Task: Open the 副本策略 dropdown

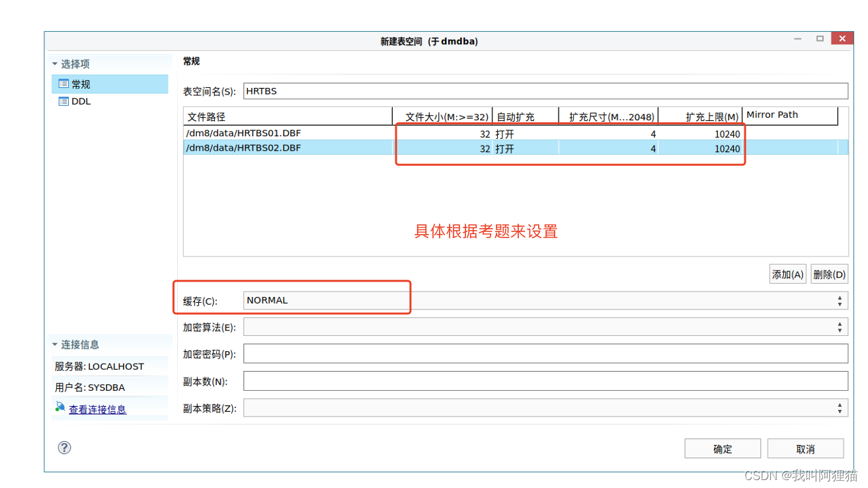Action: click(x=545, y=407)
